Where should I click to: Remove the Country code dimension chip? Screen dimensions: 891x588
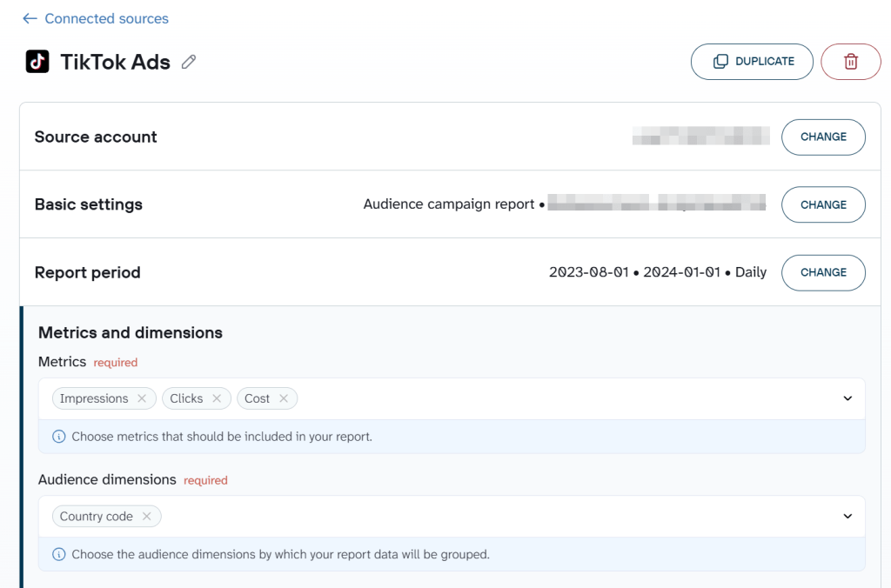(146, 516)
